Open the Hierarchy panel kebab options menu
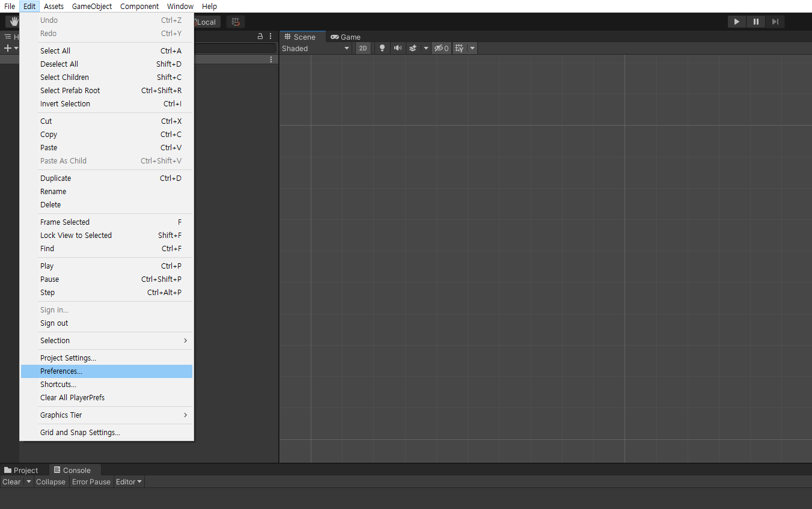The image size is (812, 509). pos(270,37)
